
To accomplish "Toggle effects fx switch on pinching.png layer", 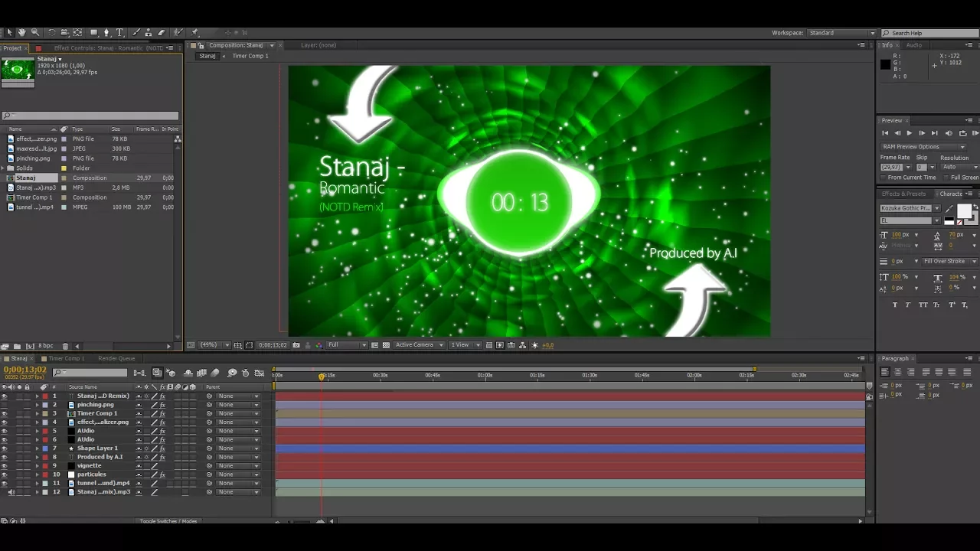I will click(162, 405).
